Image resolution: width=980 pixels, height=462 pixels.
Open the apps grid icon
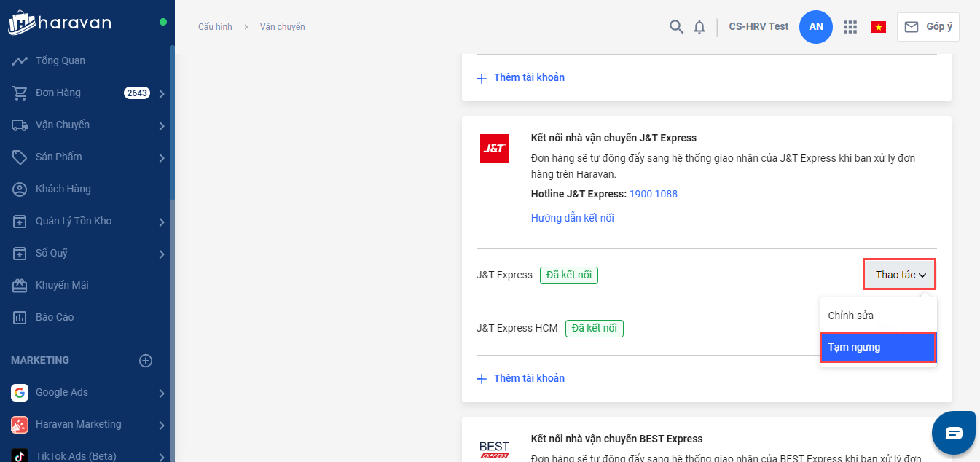(850, 27)
